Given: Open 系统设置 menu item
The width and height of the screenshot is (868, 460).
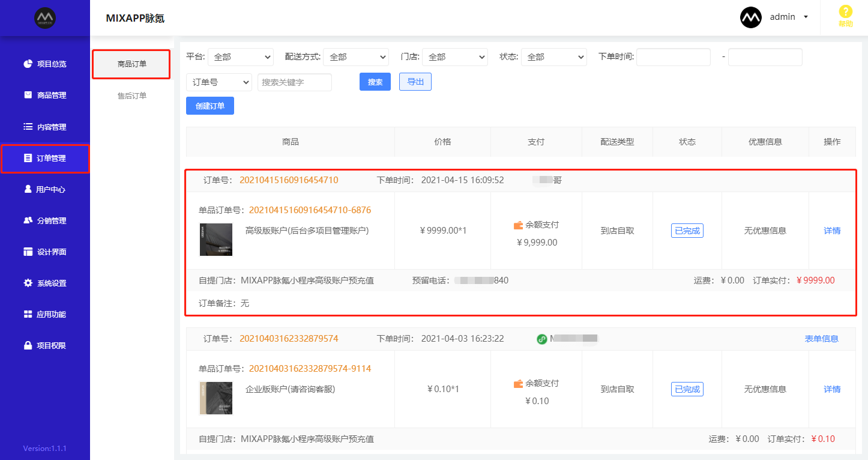Looking at the screenshot, I should [45, 283].
